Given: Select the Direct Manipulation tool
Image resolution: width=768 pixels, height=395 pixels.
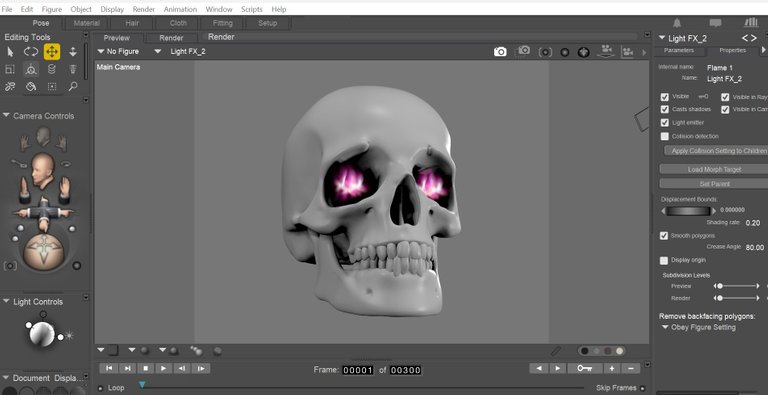Looking at the screenshot, I should point(31,70).
